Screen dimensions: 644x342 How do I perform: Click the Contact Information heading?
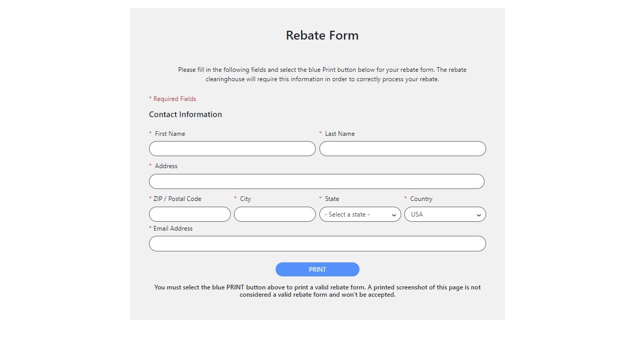pyautogui.click(x=185, y=115)
